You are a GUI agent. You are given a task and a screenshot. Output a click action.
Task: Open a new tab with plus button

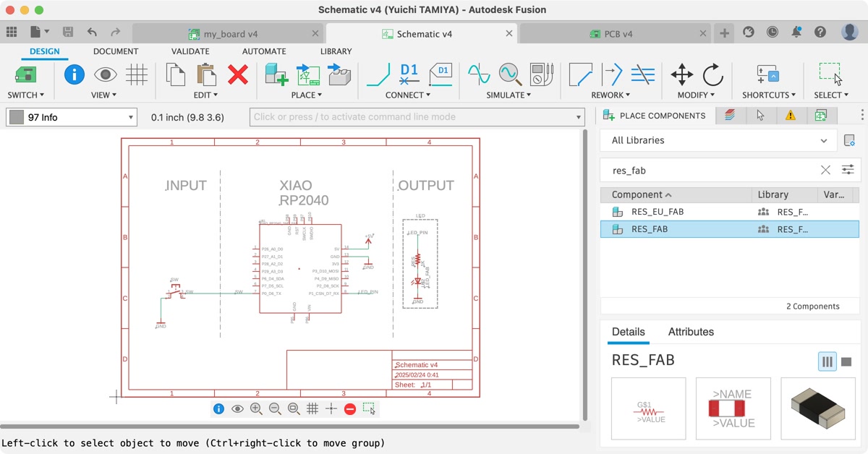click(x=724, y=33)
